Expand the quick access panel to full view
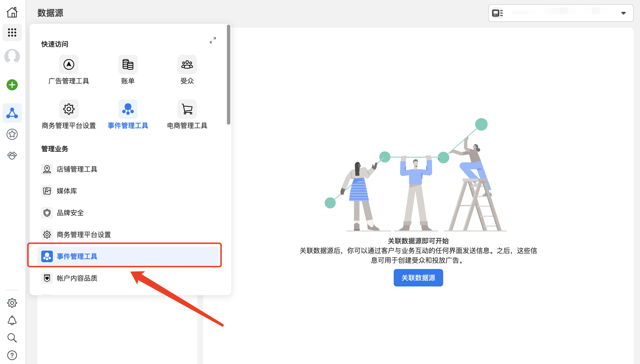 [213, 40]
